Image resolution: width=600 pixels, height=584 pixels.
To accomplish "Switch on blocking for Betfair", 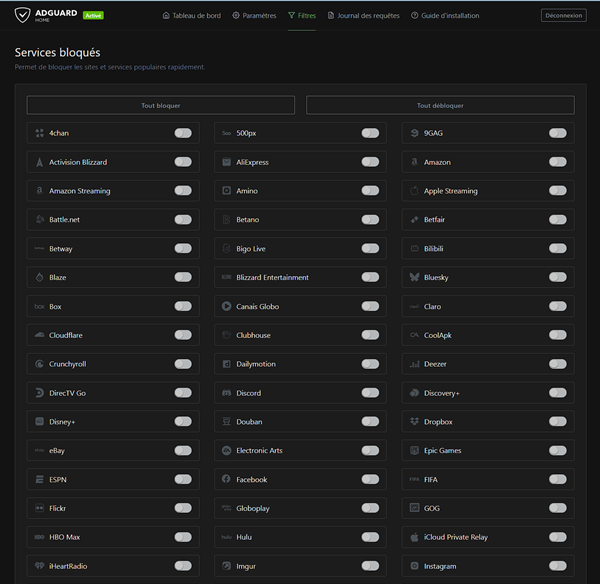I will click(558, 220).
